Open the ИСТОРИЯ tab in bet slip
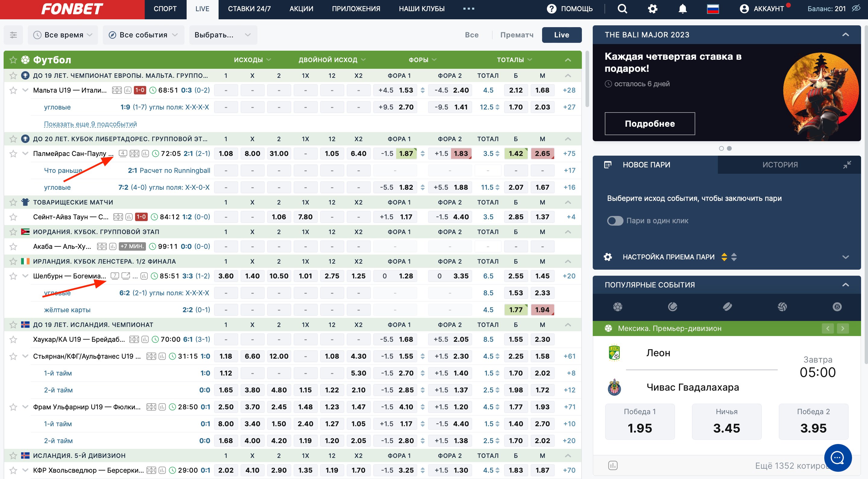Viewport: 868px width, 479px height. point(780,165)
